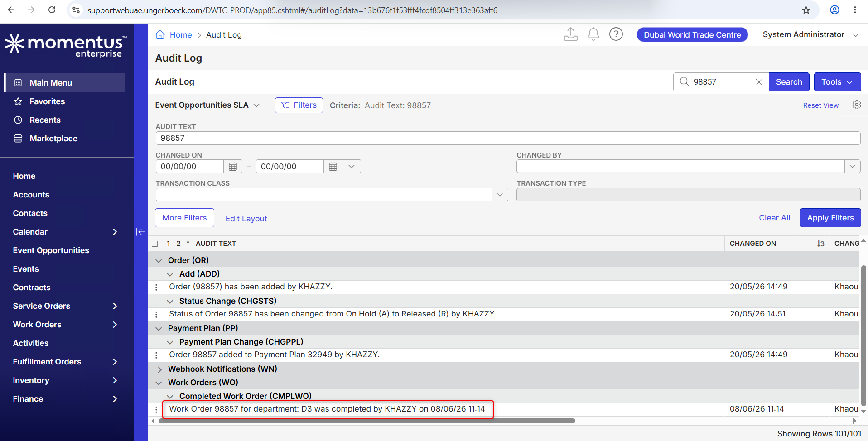Open the second Changed On calendar picker
This screenshot has width=868, height=441.
[333, 167]
